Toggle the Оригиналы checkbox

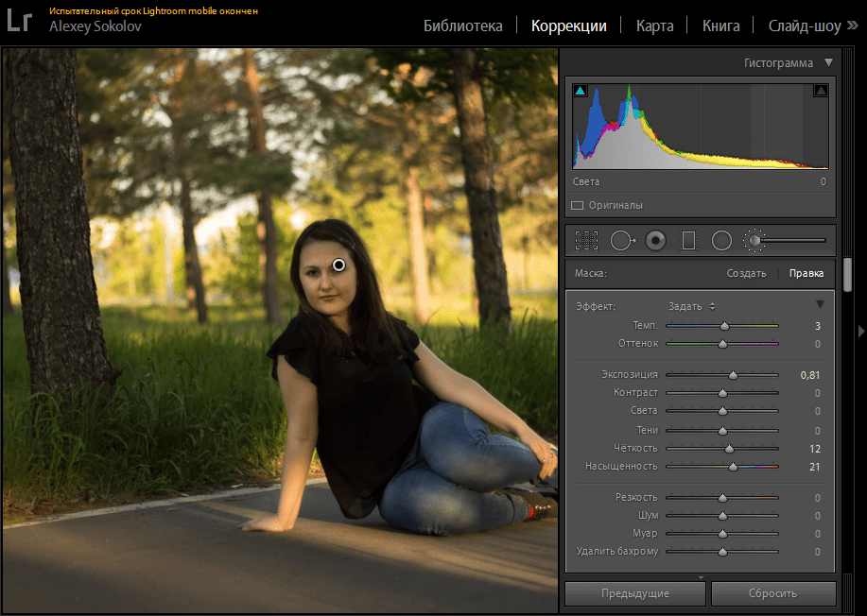click(577, 205)
